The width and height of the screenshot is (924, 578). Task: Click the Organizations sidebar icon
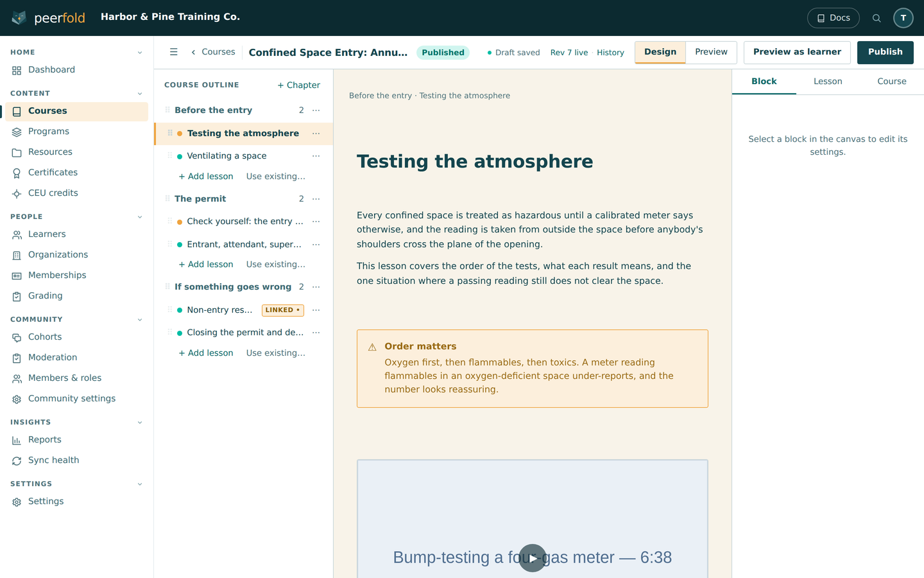(x=17, y=255)
